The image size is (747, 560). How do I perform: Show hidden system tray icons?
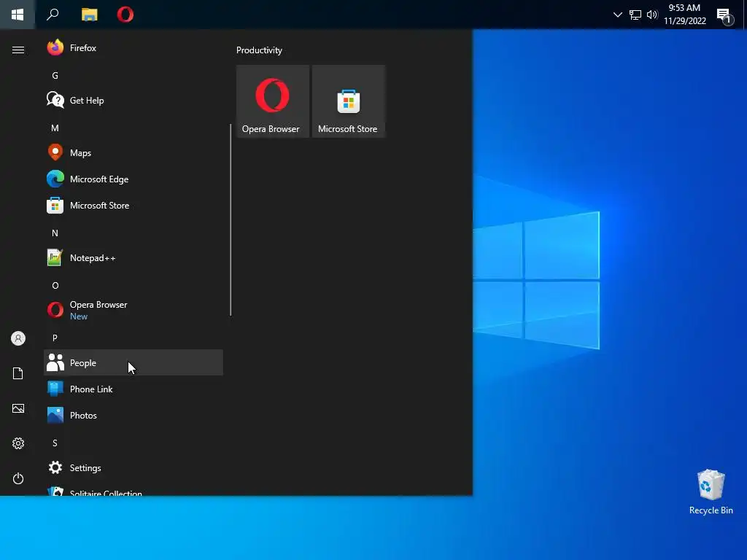coord(618,15)
